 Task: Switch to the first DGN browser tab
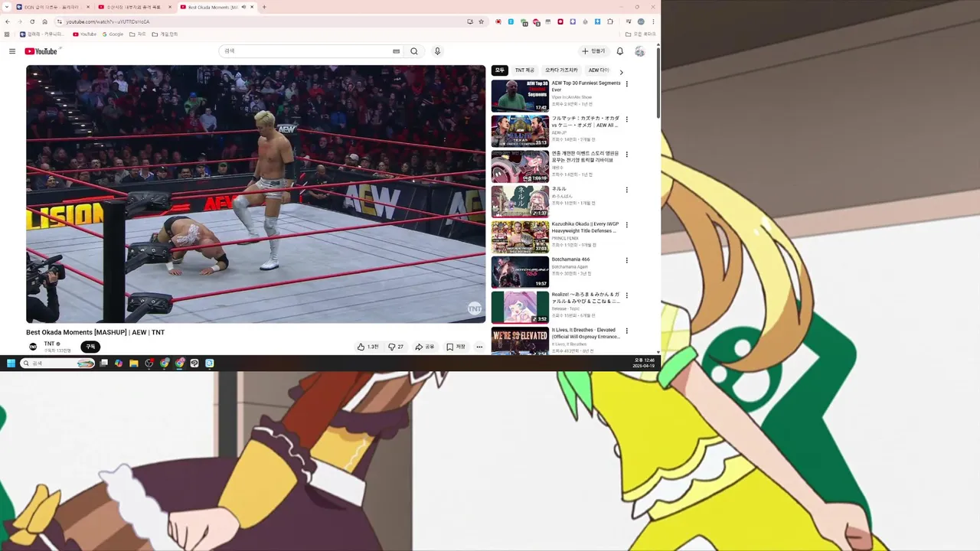click(54, 7)
